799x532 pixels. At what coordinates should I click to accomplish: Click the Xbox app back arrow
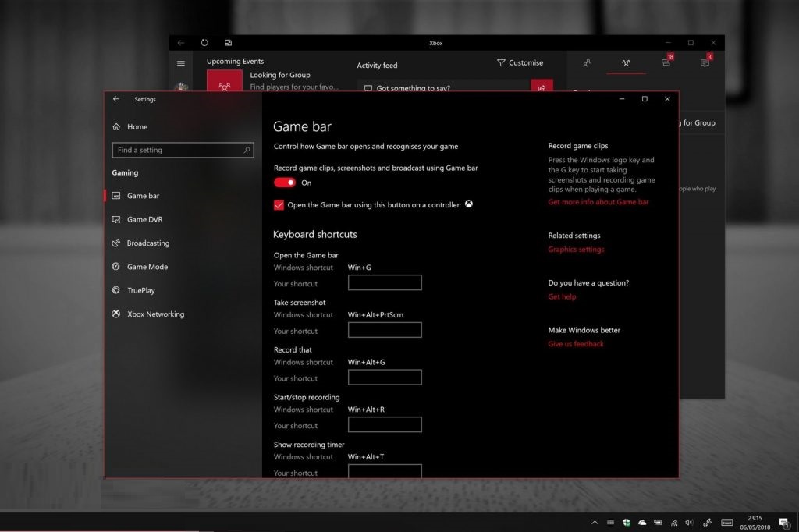coord(181,43)
